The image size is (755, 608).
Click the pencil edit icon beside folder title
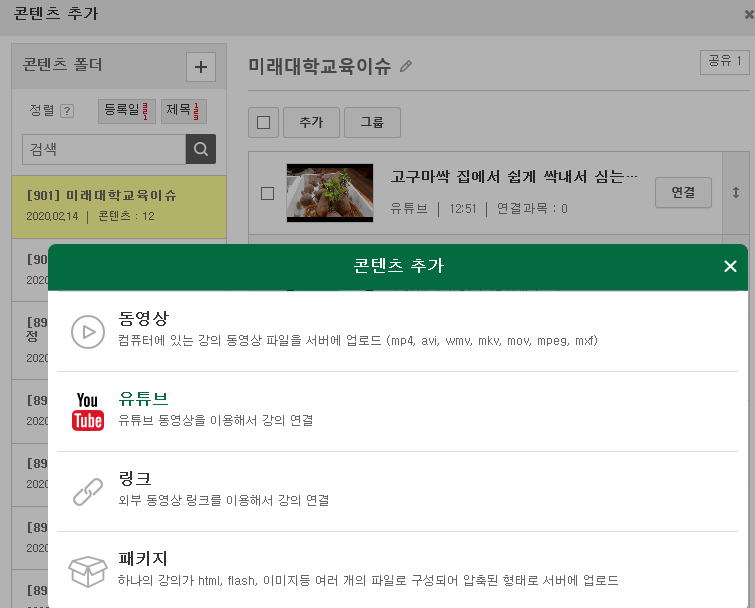pos(405,66)
